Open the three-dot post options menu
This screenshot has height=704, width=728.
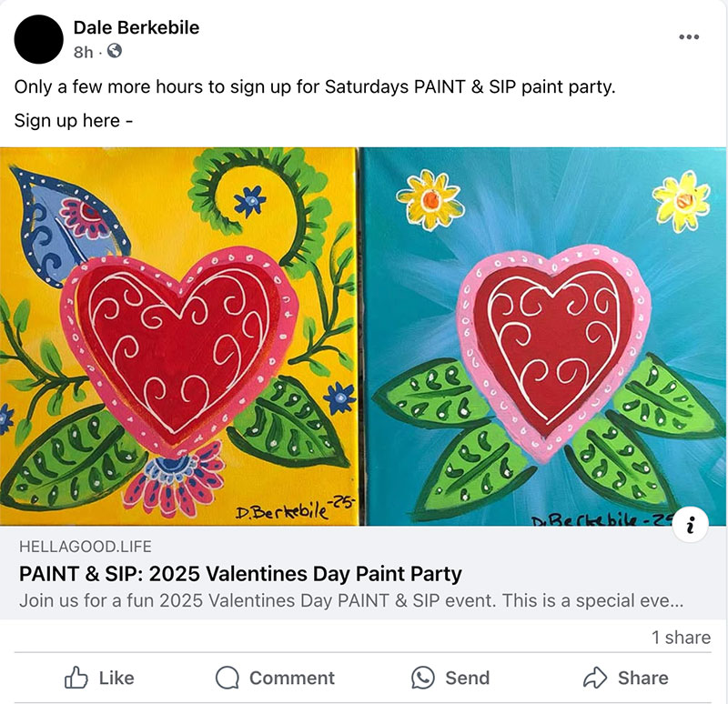point(689,37)
